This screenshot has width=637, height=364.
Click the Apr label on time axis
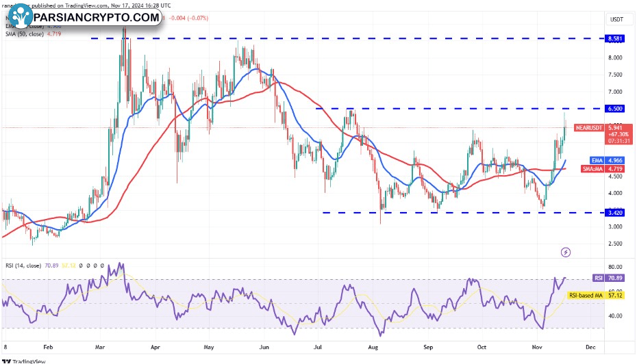click(x=155, y=347)
